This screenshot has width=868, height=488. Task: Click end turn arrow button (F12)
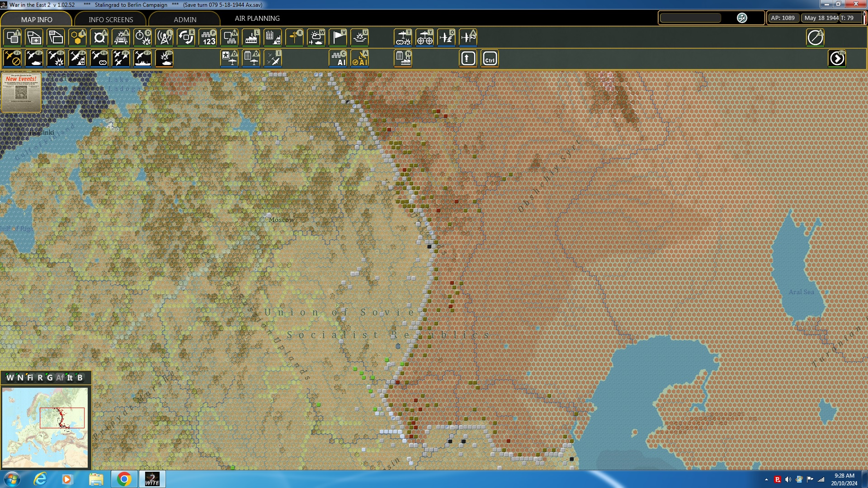click(837, 59)
